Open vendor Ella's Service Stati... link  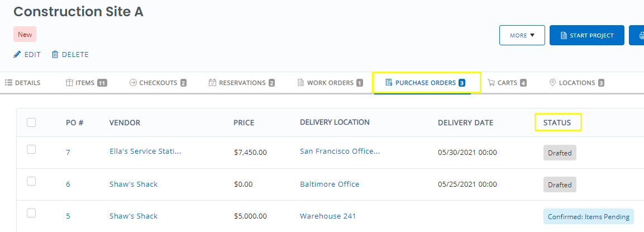point(145,151)
